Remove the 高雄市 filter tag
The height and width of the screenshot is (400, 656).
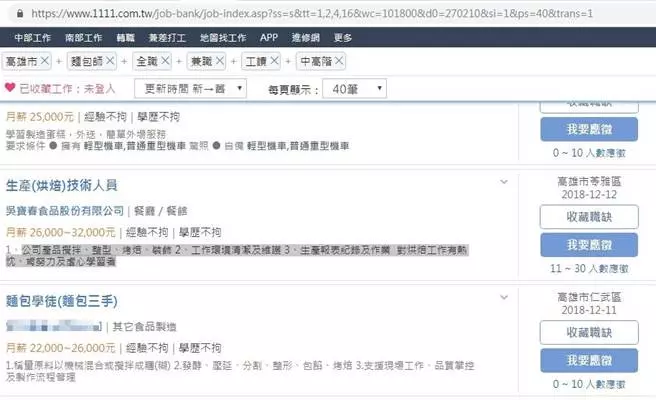[45, 61]
